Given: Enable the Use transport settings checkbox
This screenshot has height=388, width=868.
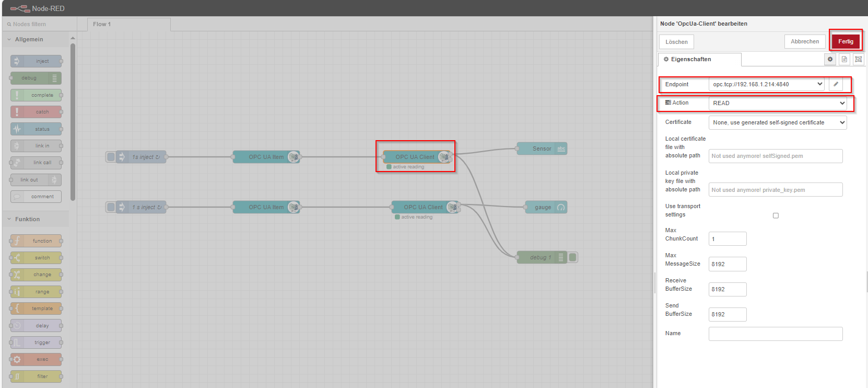Looking at the screenshot, I should (x=776, y=215).
